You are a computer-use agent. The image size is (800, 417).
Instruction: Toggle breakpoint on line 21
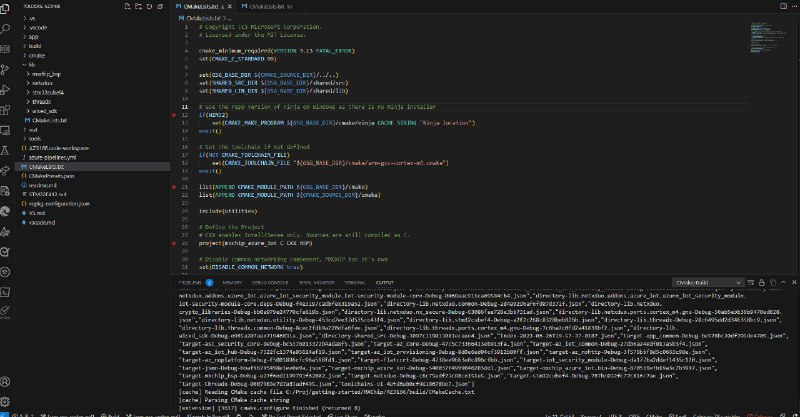pos(174,187)
